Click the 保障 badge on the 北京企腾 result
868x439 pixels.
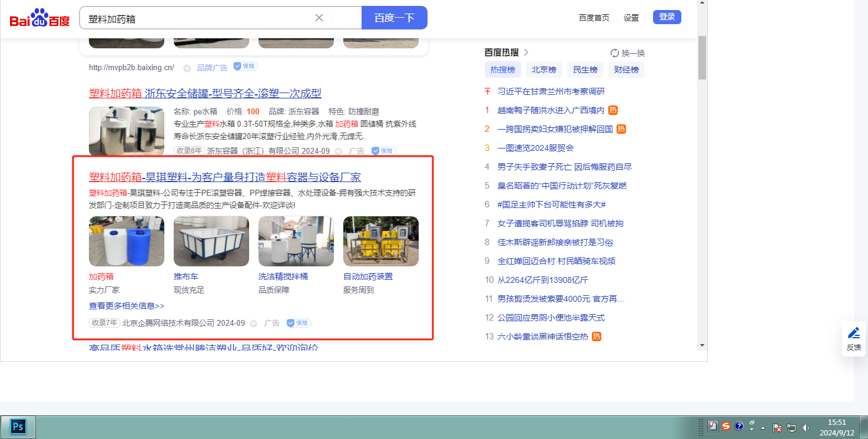(299, 323)
